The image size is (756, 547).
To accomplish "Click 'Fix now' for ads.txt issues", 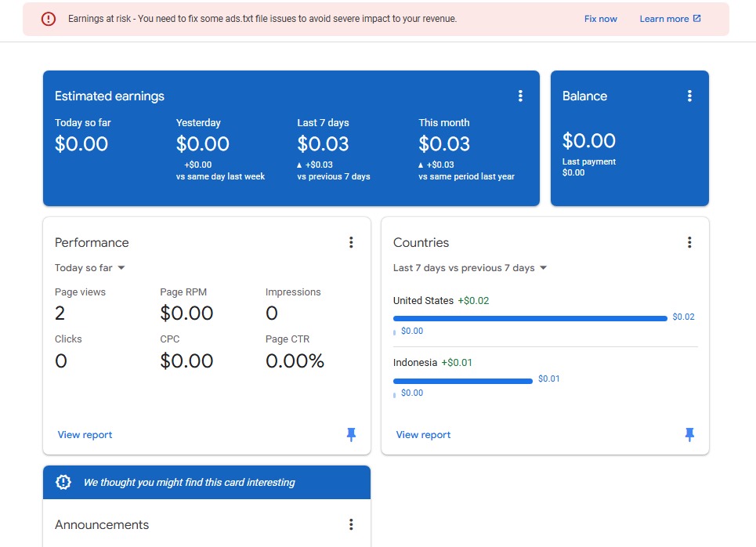I will (600, 19).
